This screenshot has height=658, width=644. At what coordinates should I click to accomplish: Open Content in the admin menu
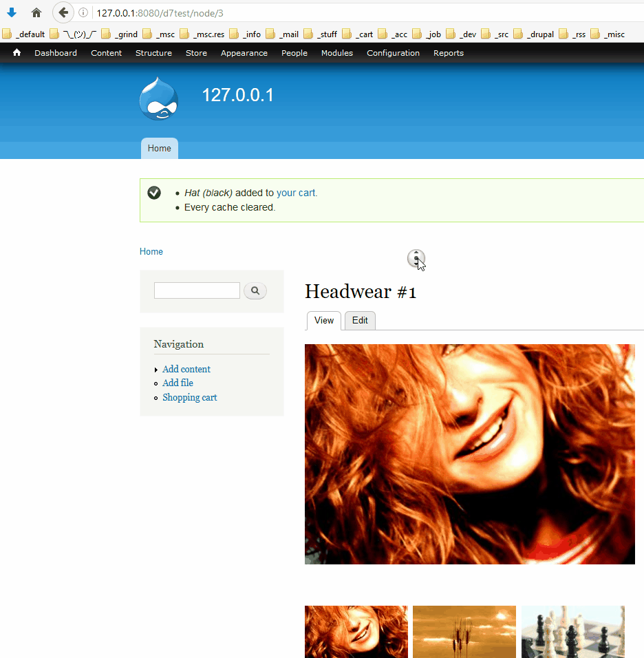pos(106,53)
